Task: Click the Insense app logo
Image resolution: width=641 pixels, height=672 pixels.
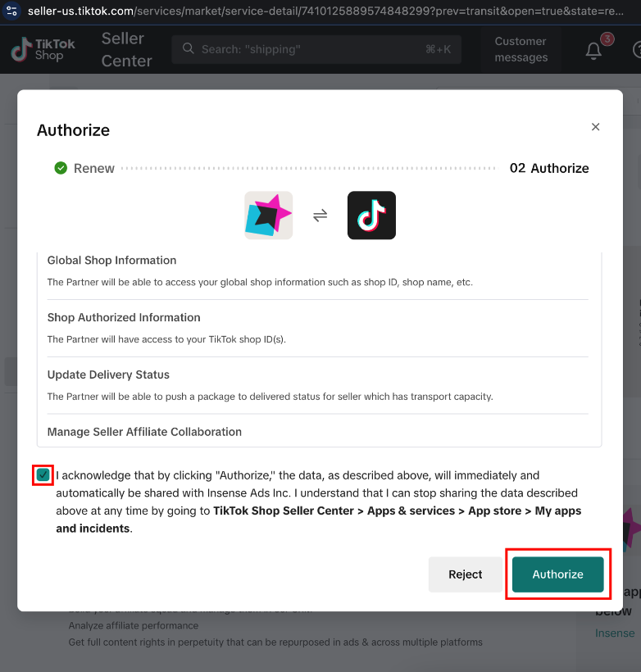Action: (268, 216)
